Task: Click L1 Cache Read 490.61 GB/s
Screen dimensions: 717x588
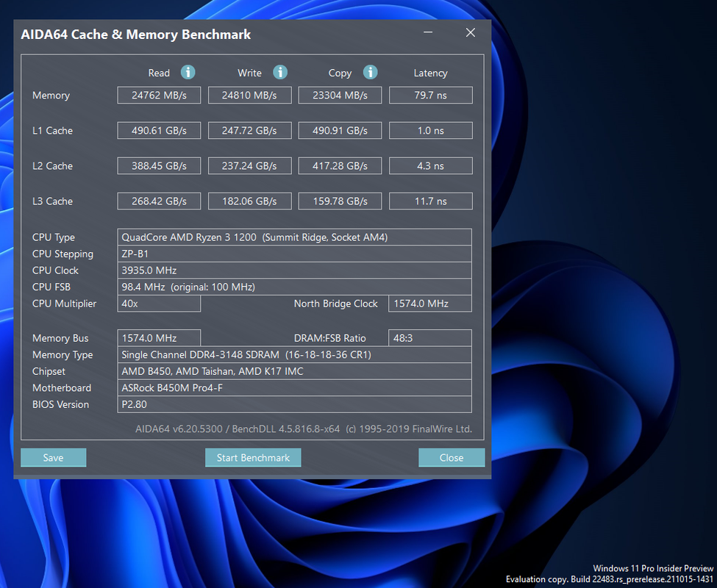Action: (159, 130)
